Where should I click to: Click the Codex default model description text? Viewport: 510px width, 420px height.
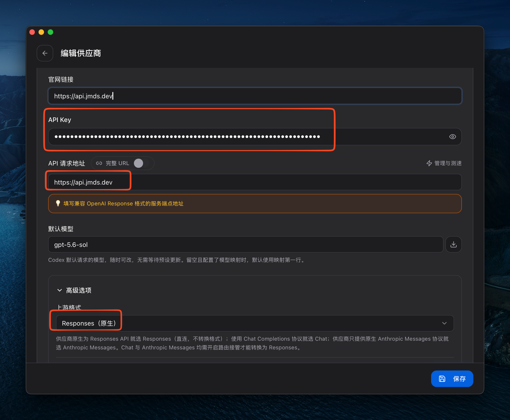(x=177, y=260)
